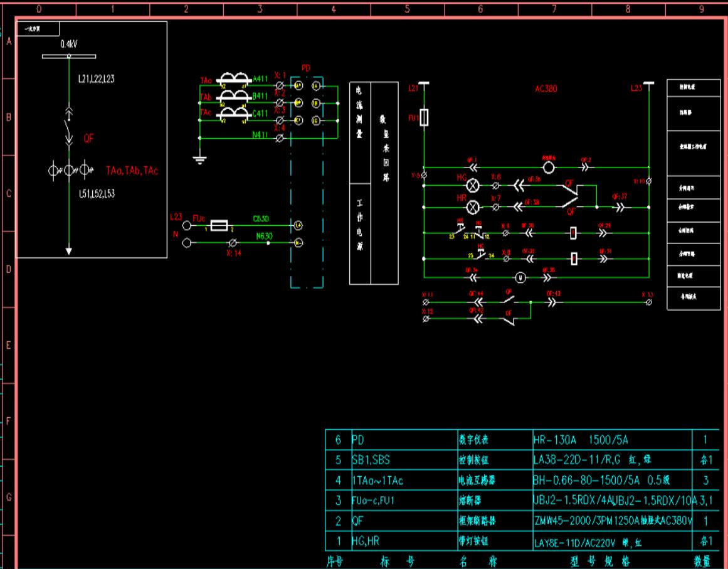Select the downward arrow at feeder end

69,250
